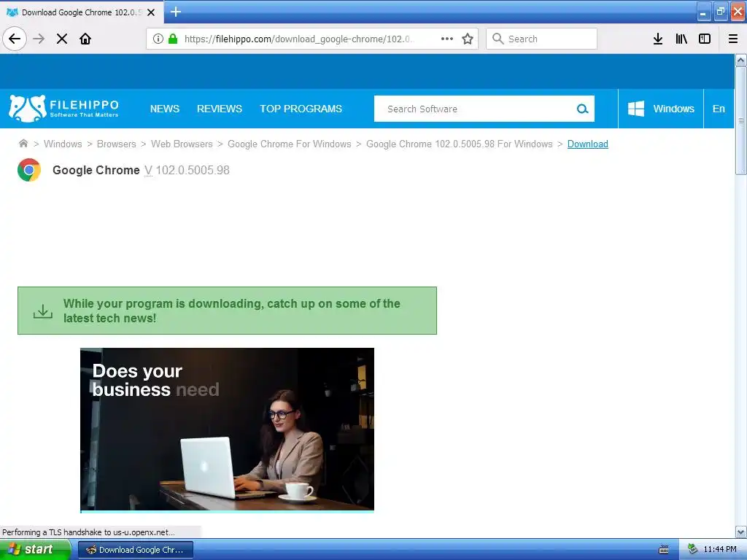Click the scrollbar up arrow

[740, 61]
